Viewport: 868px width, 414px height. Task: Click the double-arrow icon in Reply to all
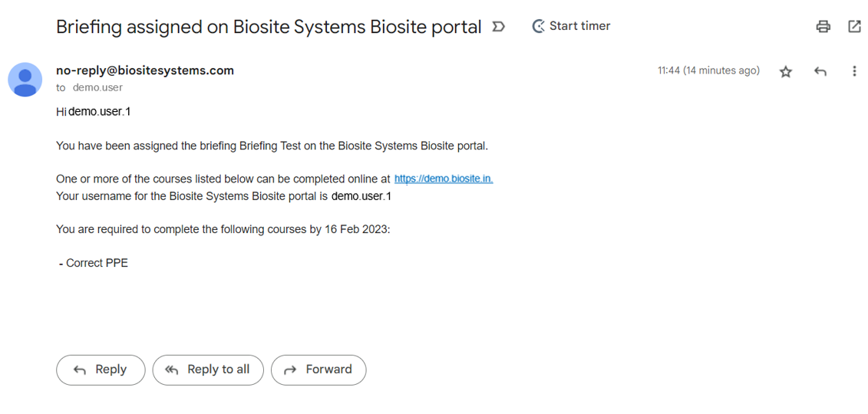[x=172, y=370]
